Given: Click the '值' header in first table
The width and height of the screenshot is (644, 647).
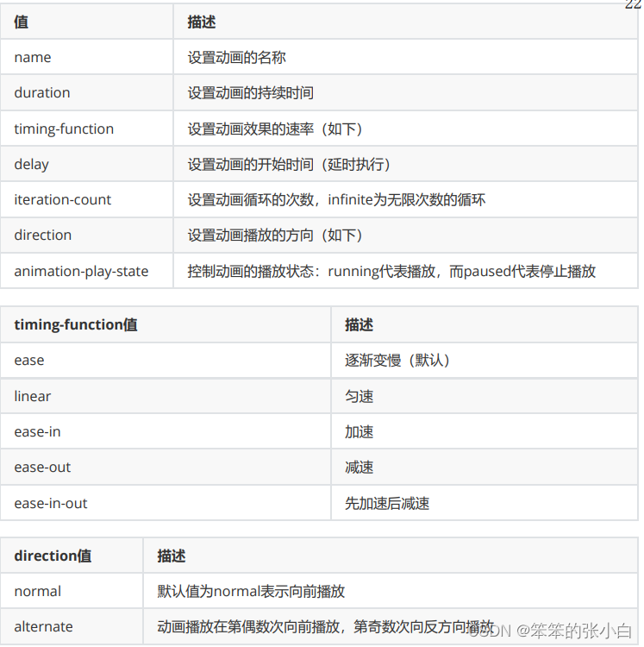Looking at the screenshot, I should point(21,22).
